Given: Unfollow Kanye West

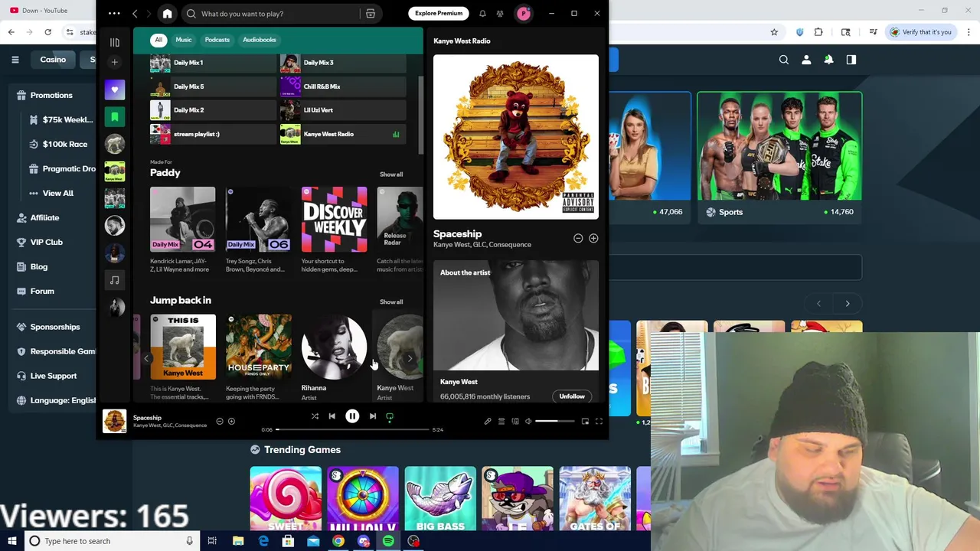Looking at the screenshot, I should [572, 396].
